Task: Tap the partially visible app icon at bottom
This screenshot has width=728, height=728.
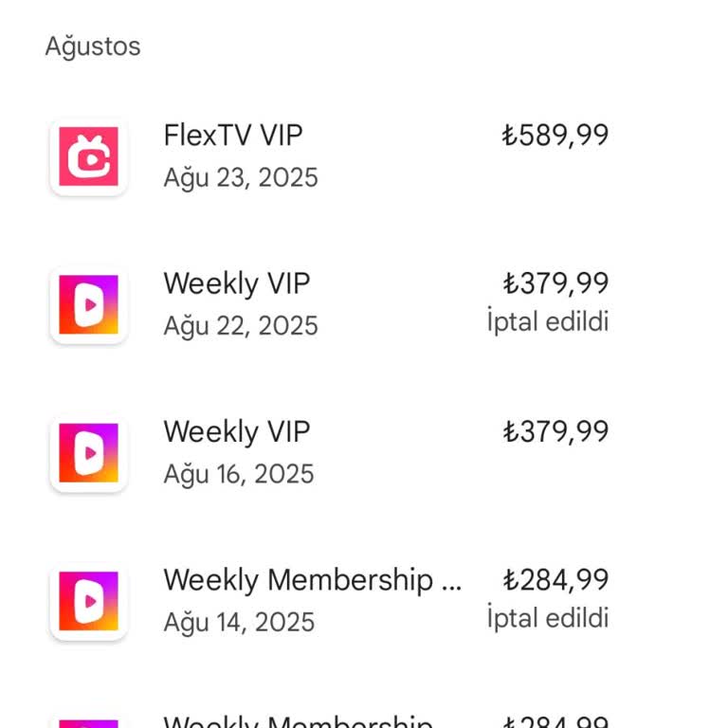Action: [x=88, y=721]
